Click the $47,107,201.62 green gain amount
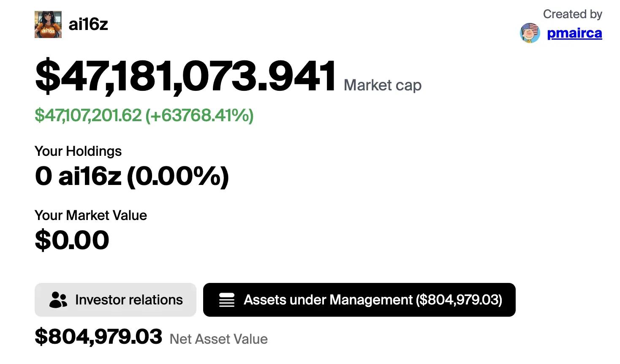 [x=88, y=115]
